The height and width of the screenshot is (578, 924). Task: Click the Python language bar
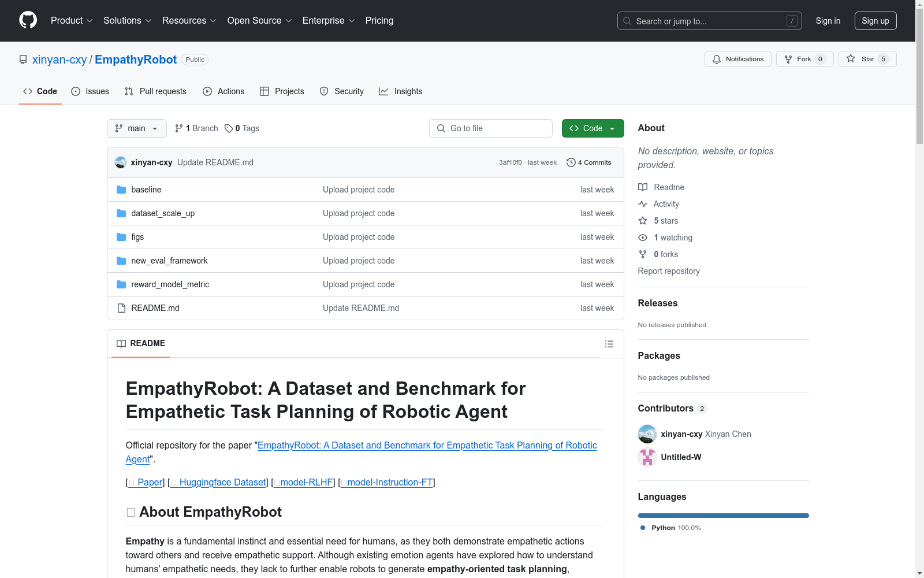pyautogui.click(x=724, y=516)
